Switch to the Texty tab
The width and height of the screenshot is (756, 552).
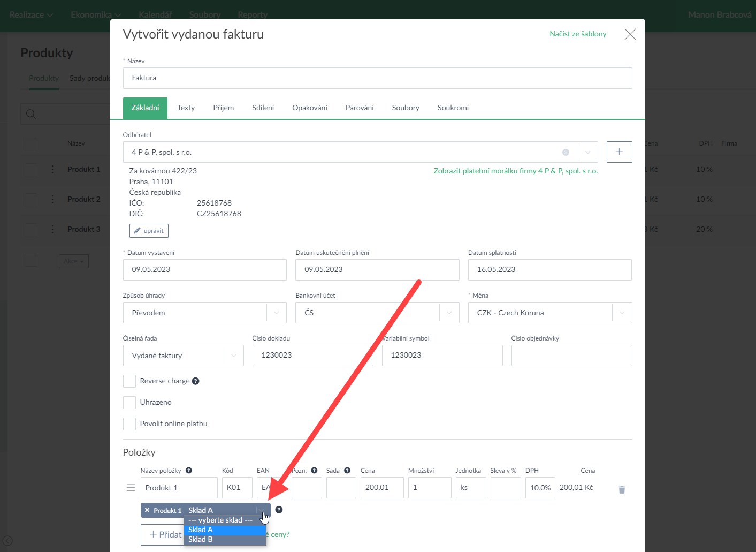186,108
